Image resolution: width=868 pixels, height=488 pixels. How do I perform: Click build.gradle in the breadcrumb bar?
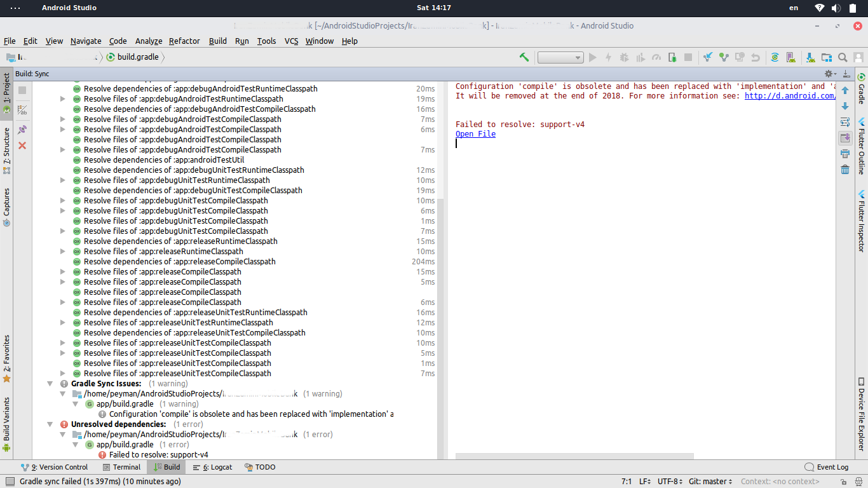pyautogui.click(x=132, y=57)
